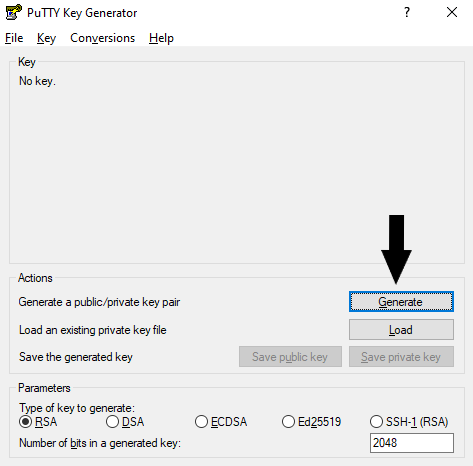Image resolution: width=473 pixels, height=466 pixels.
Task: Click the number of bits input field
Action: [x=412, y=443]
